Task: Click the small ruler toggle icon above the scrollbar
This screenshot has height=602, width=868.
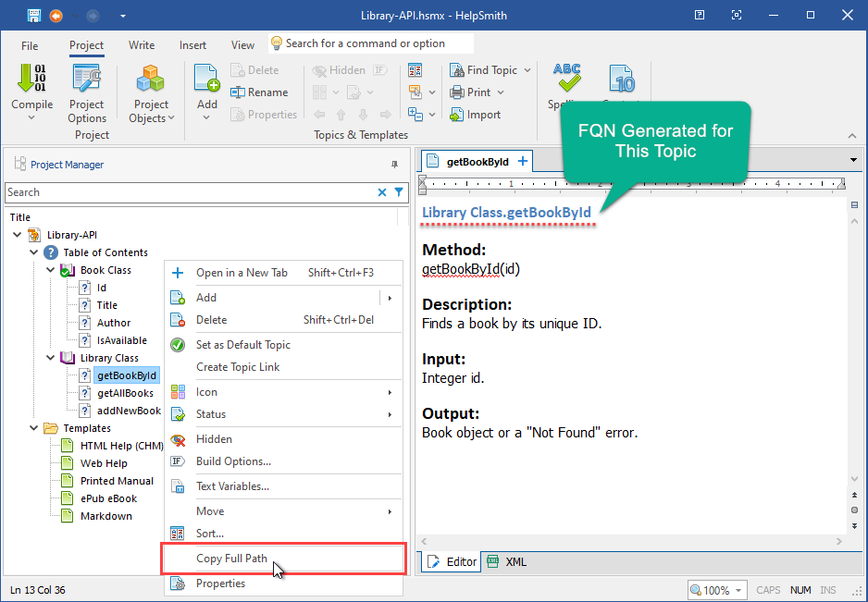Action: pyautogui.click(x=854, y=205)
